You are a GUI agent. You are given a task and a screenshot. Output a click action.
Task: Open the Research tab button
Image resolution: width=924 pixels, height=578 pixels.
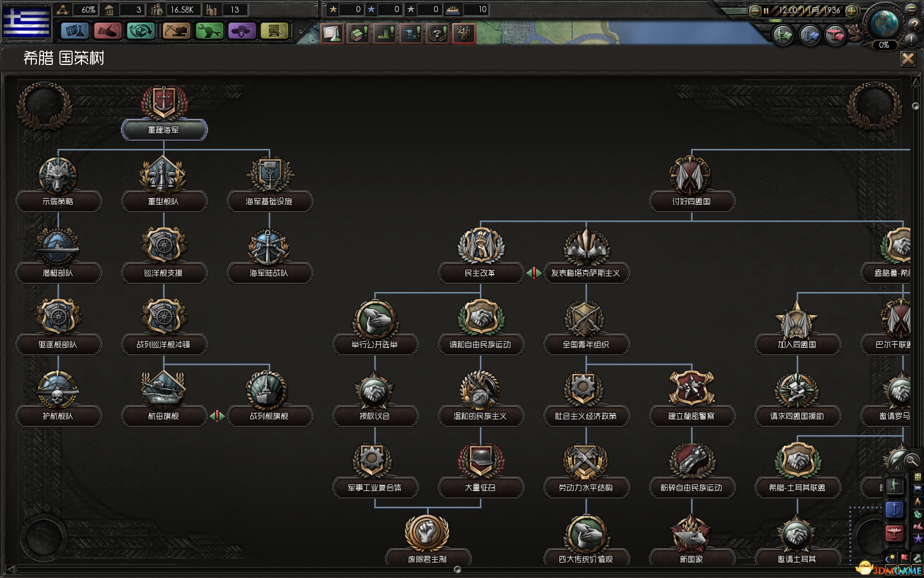75,31
